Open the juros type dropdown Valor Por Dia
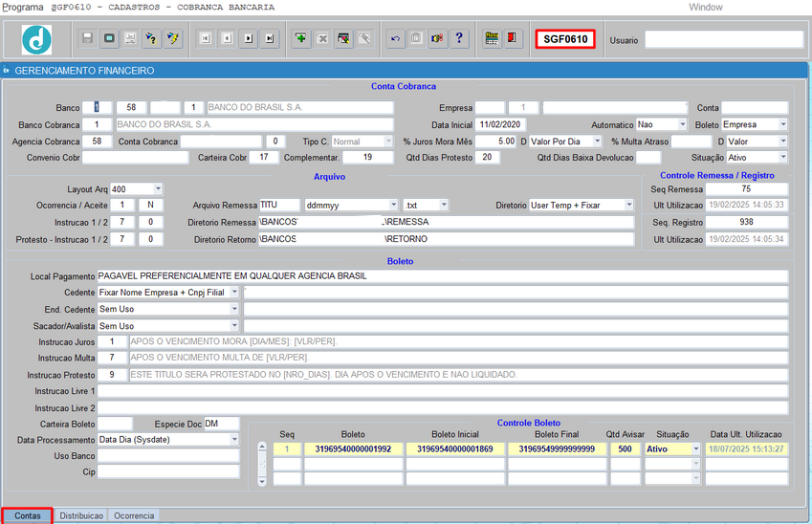 (x=598, y=142)
